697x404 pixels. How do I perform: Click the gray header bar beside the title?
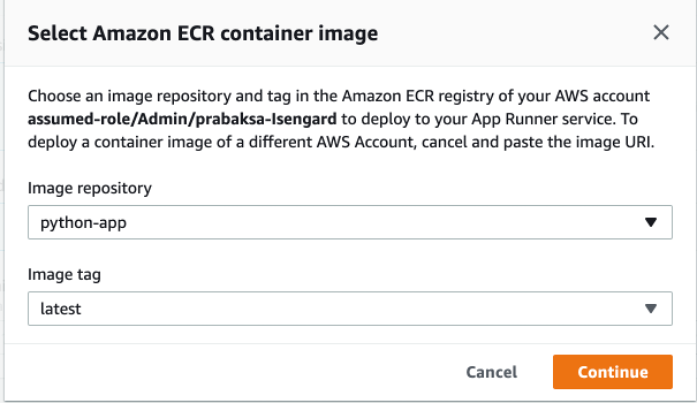tap(511, 33)
